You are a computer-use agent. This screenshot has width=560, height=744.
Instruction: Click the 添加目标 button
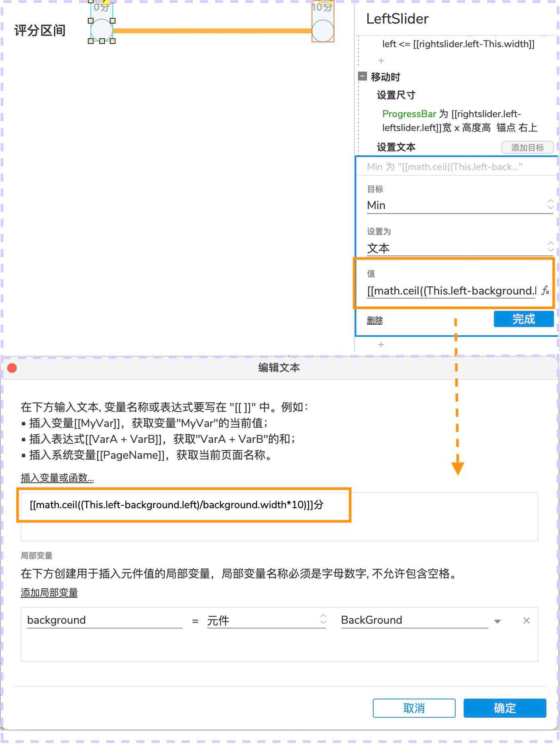coord(527,148)
